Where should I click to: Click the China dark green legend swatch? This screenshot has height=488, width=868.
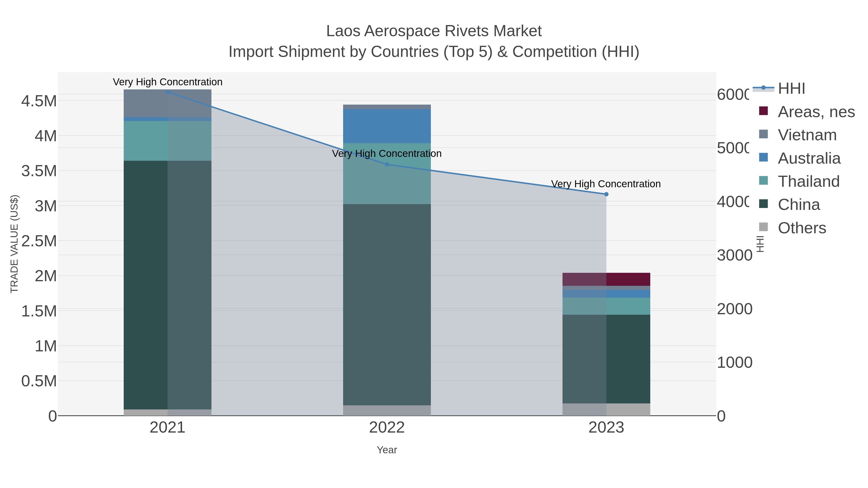click(x=764, y=204)
